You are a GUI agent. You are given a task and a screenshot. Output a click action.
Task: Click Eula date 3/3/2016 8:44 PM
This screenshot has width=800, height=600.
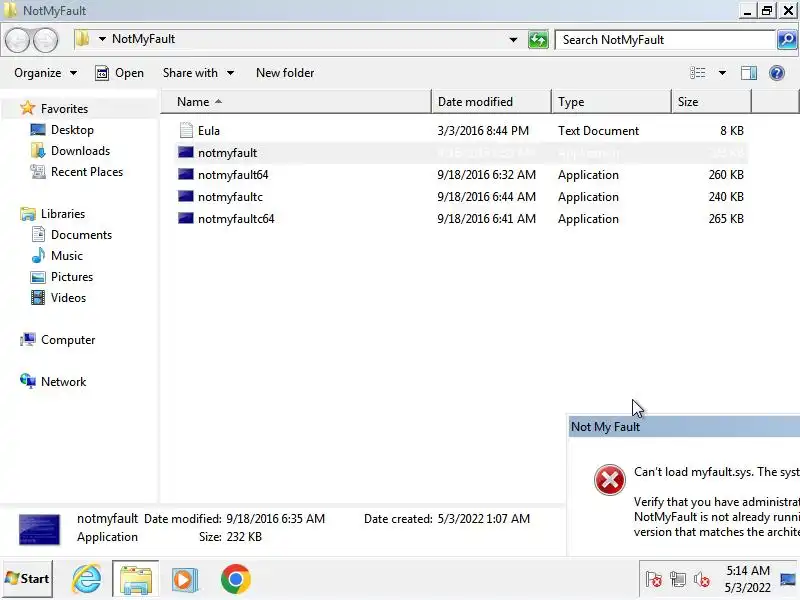[x=483, y=131]
